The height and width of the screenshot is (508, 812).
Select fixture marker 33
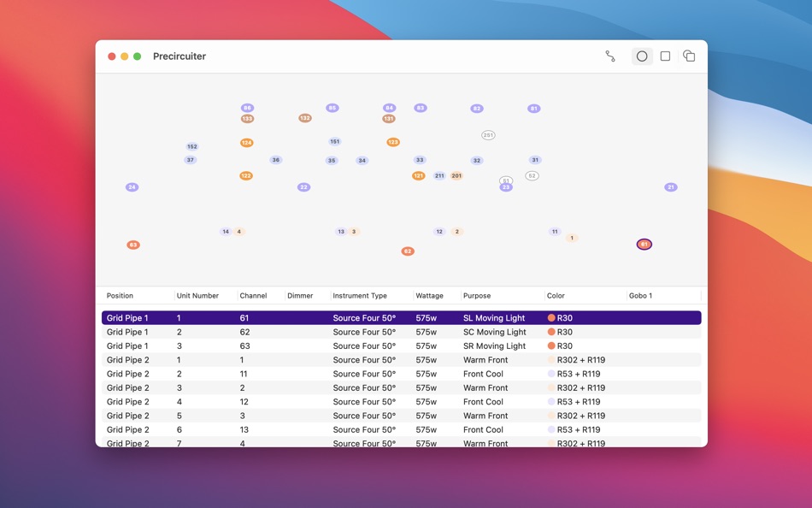pos(420,160)
